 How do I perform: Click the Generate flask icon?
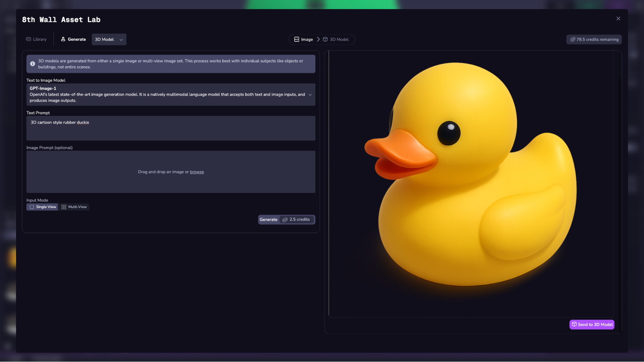(x=63, y=39)
